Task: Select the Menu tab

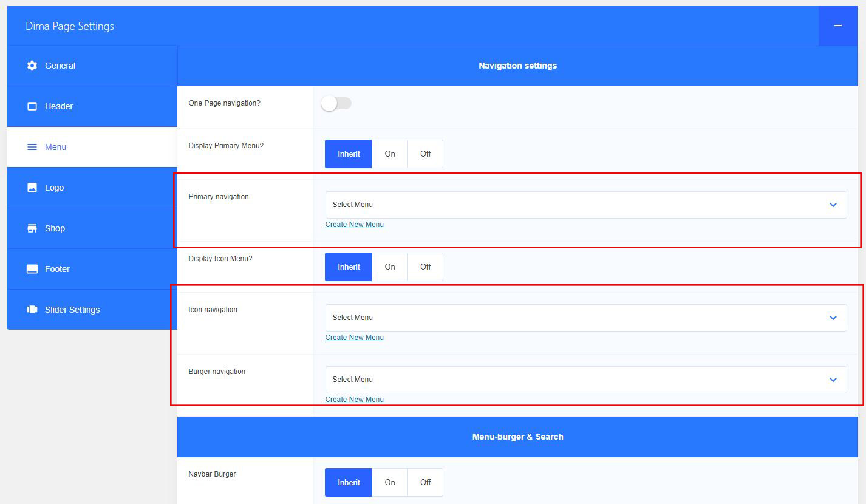Action: (92, 147)
